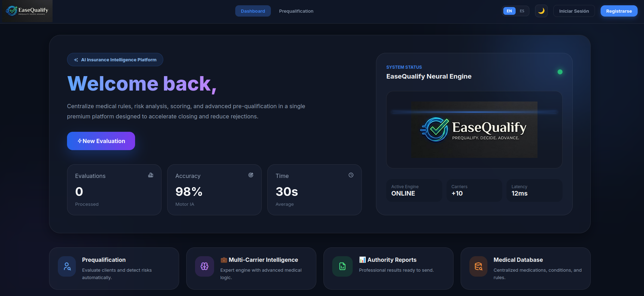Click the green system status indicator dot
Viewport: 644px width, 296px height.
[x=560, y=72]
